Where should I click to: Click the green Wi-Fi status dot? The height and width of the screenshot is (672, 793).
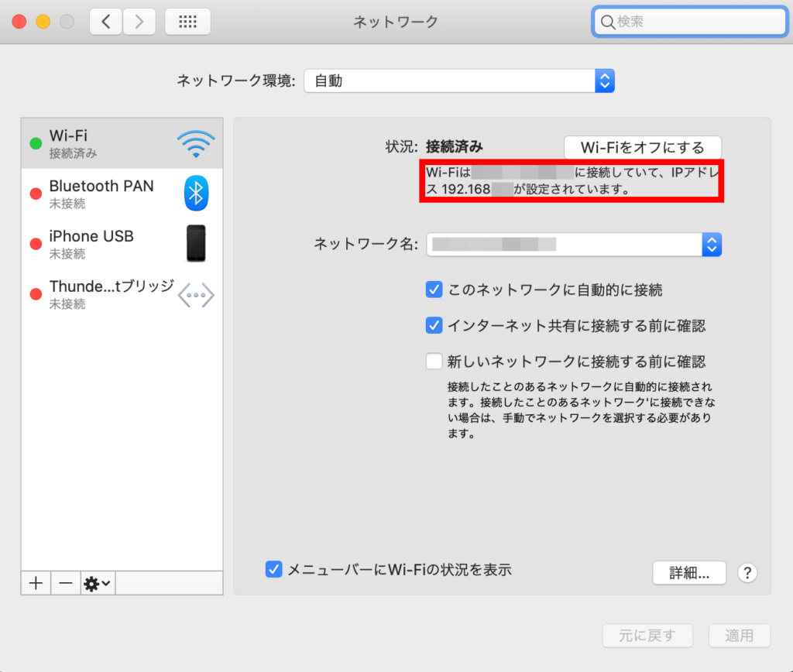(x=36, y=143)
